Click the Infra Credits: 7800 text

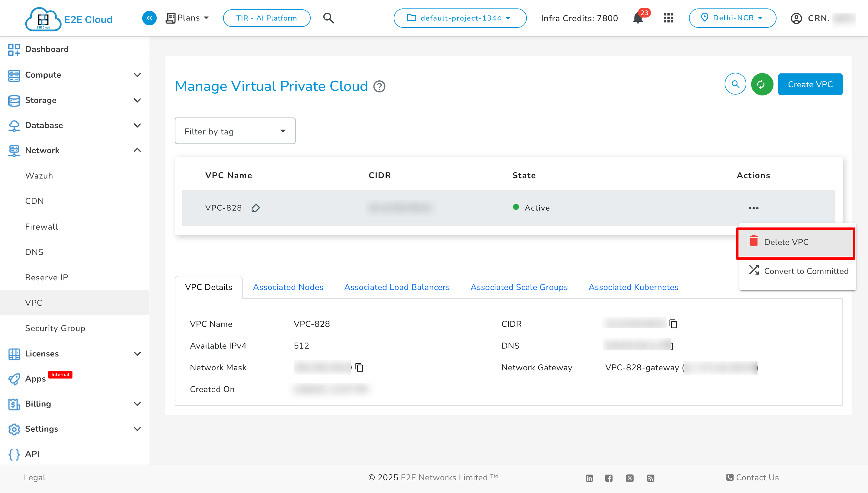[x=579, y=18]
